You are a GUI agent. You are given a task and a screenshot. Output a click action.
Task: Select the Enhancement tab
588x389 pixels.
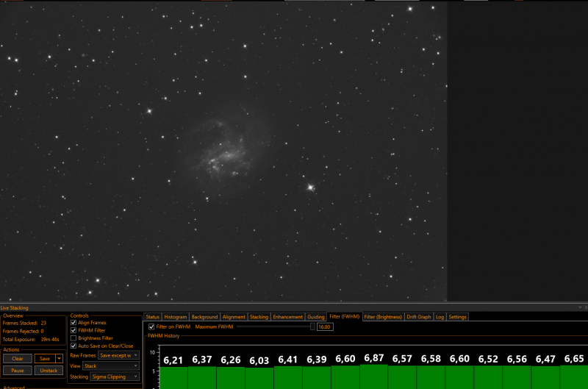287,317
